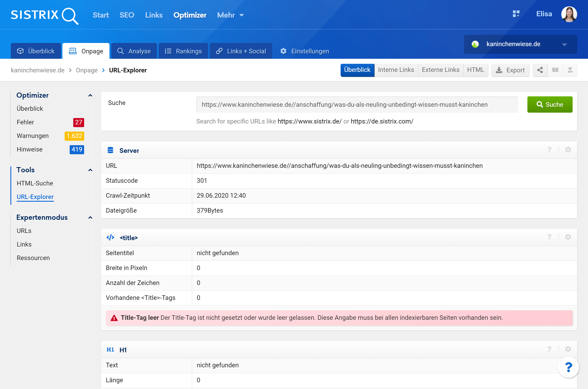Open floating help question mark button
Viewport: 588px width, 389px height.
(568, 368)
